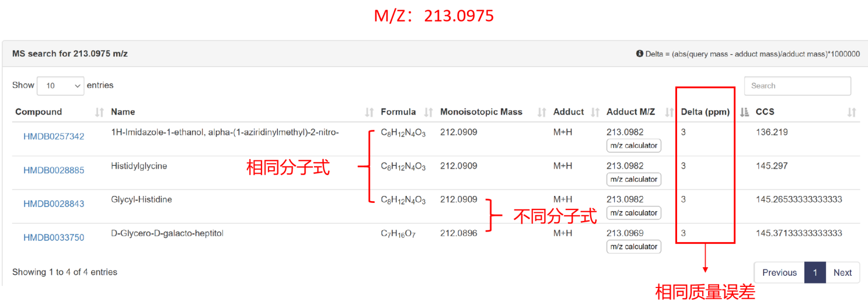Select adduct M/Z value 213.0969
This screenshot has height=305, width=868.
pos(625,233)
